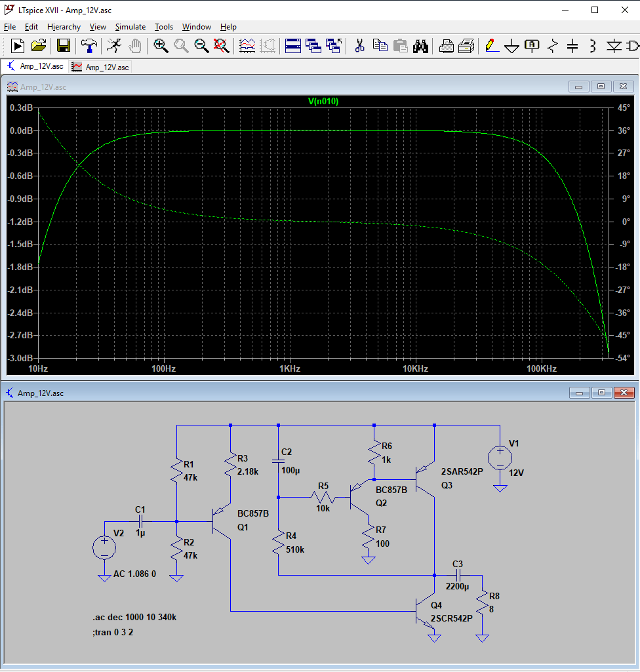The width and height of the screenshot is (640, 672).
Task: Select the V2 AC source symbol
Action: point(104,547)
